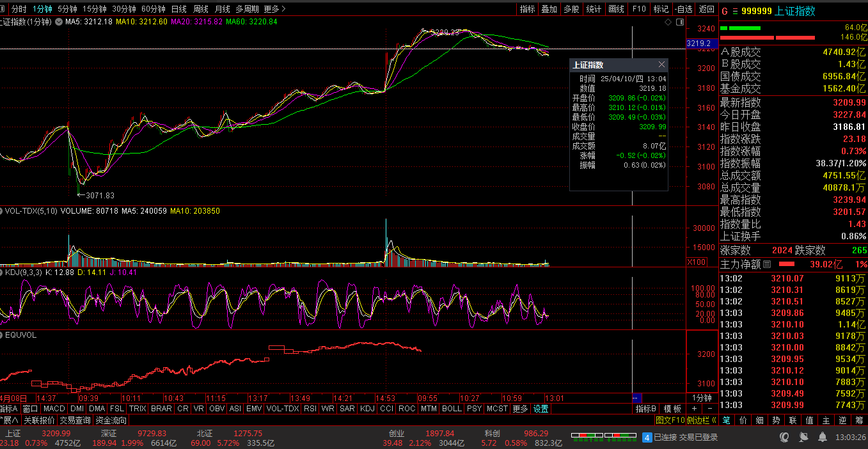This screenshot has width=868, height=449.
Task: Switch to the 筹 chip distribution tab
Action: [859, 420]
